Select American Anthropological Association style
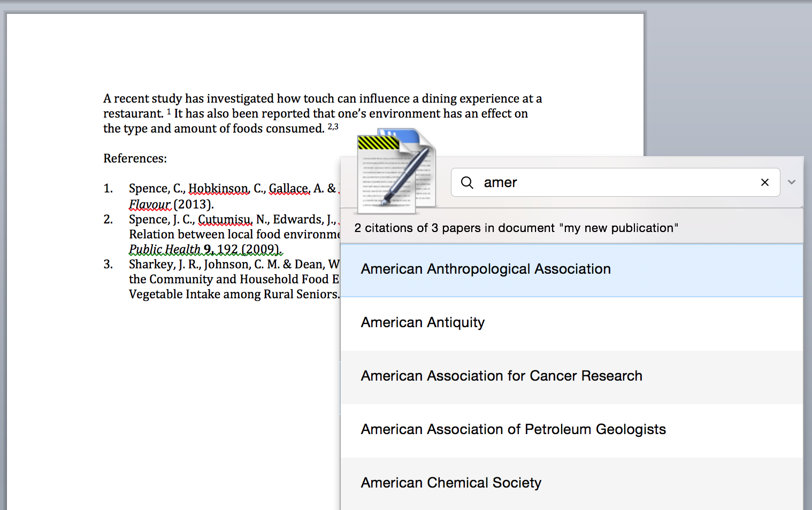The height and width of the screenshot is (510, 812). click(572, 270)
